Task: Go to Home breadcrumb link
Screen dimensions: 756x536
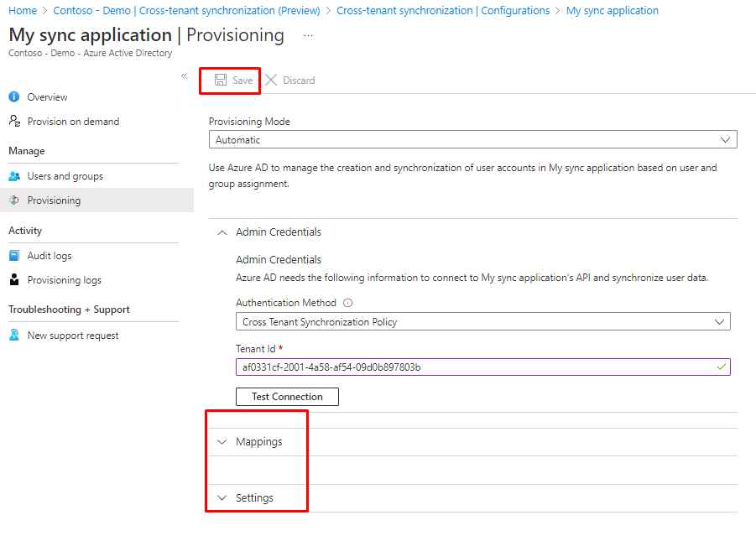Action: (23, 11)
